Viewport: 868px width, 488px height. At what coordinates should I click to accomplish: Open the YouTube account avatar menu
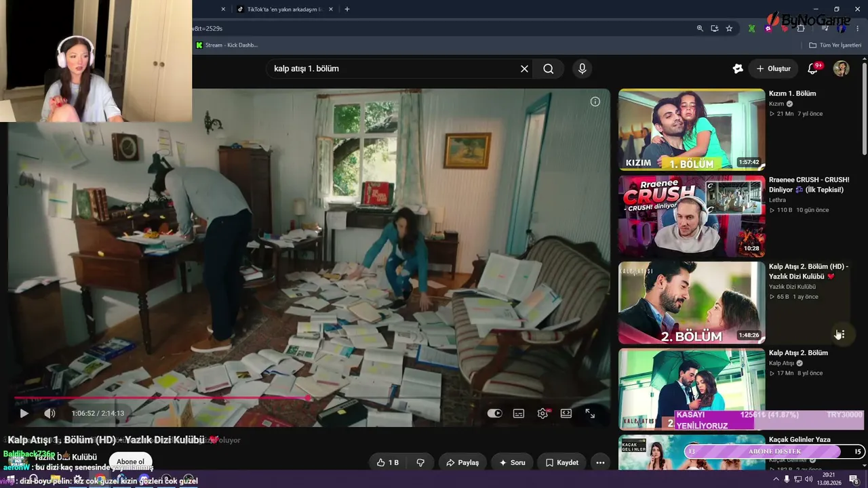(841, 68)
